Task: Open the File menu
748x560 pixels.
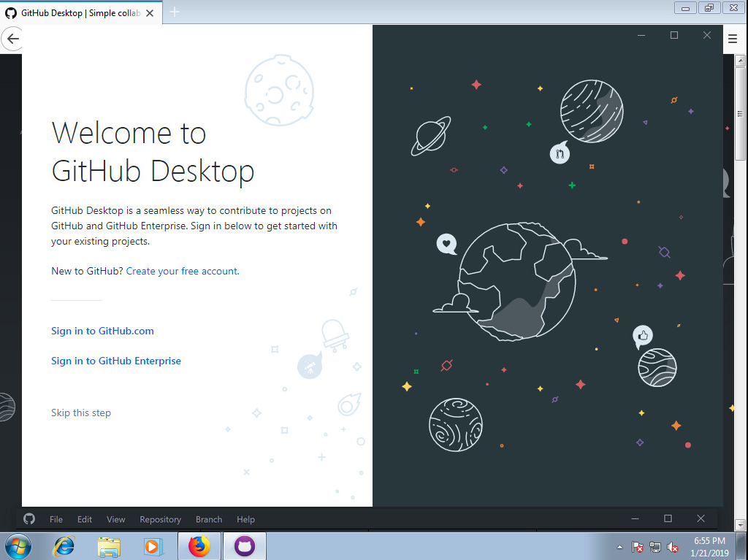Action: 56,519
